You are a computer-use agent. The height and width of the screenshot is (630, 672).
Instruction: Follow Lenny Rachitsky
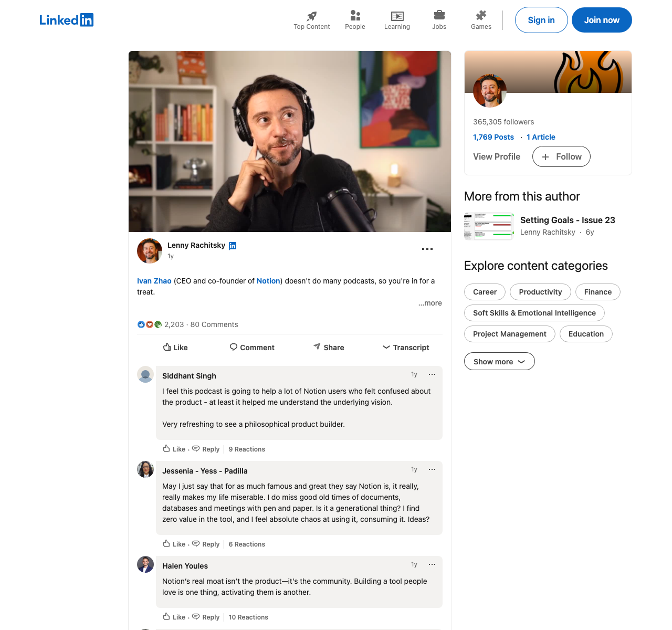click(561, 156)
